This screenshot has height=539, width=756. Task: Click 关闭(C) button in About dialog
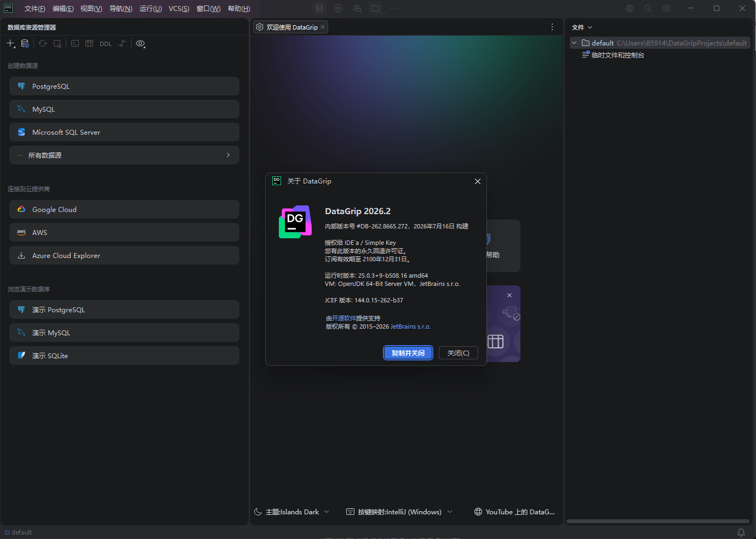click(459, 353)
